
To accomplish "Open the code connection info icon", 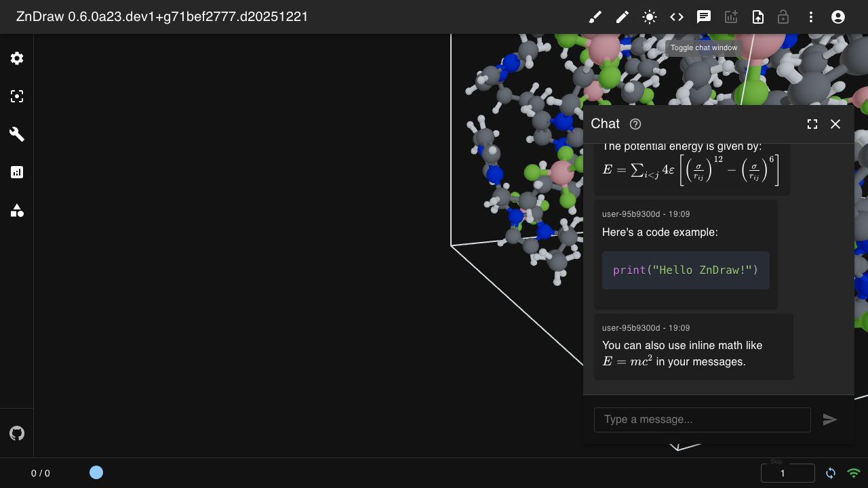I will click(677, 17).
